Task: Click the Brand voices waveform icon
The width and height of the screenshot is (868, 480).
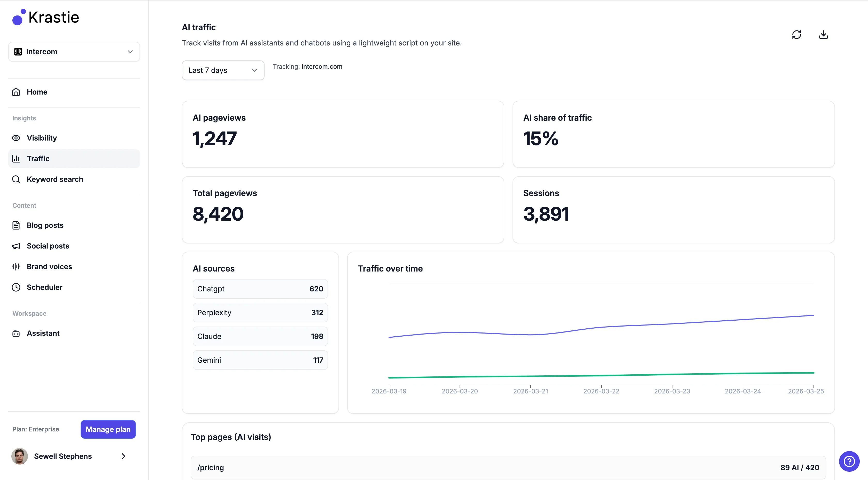Action: pyautogui.click(x=16, y=267)
